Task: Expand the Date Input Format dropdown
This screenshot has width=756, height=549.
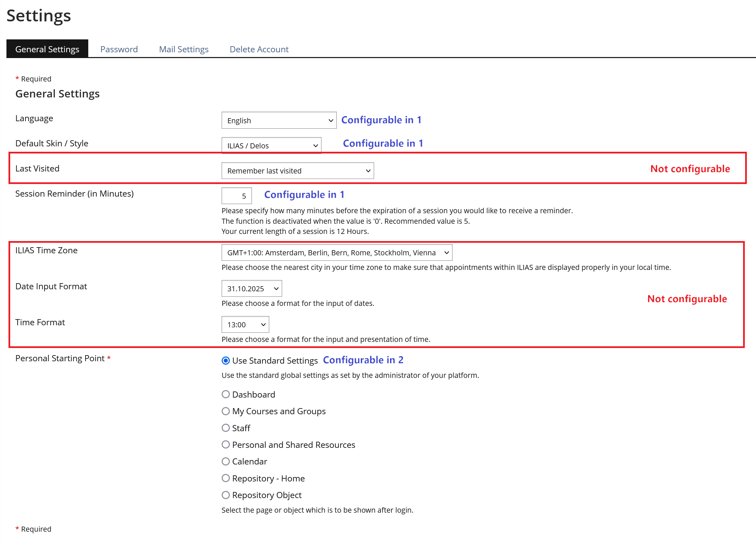Action: (252, 289)
